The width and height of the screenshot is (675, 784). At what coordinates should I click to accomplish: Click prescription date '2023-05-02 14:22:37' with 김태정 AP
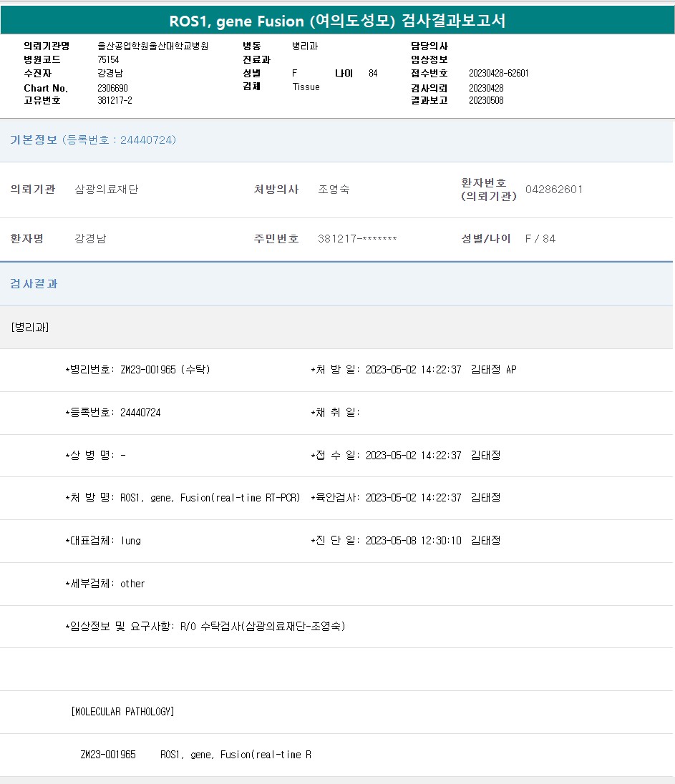tap(441, 370)
